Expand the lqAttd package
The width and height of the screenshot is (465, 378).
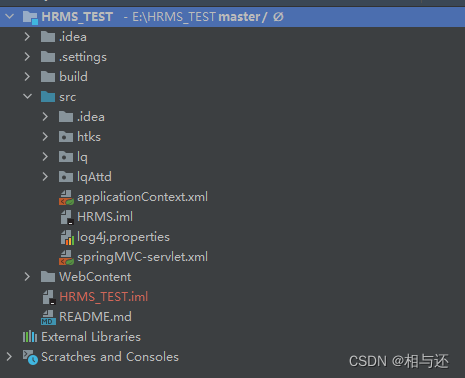click(x=45, y=177)
